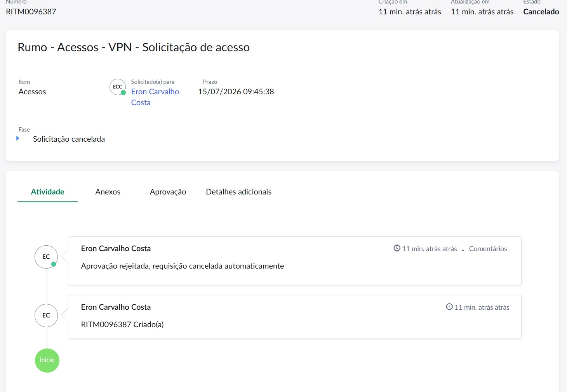The image size is (567, 392).
Task: Click the green Início timeline circle
Action: [47, 360]
